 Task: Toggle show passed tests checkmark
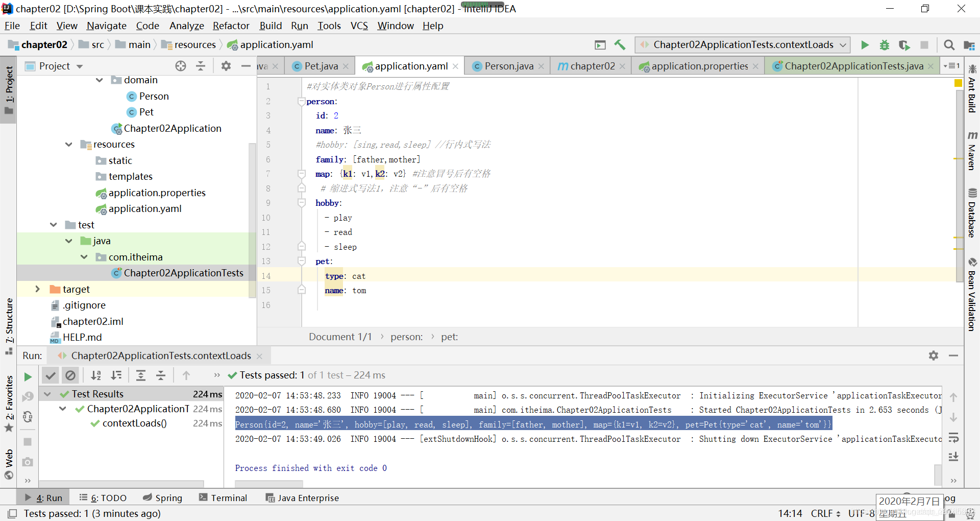click(50, 375)
